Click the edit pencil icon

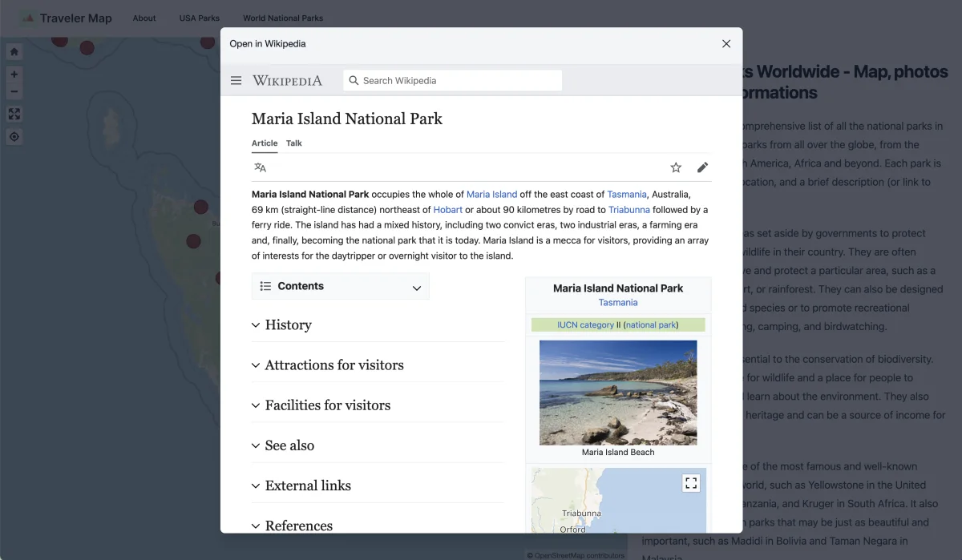pyautogui.click(x=702, y=167)
